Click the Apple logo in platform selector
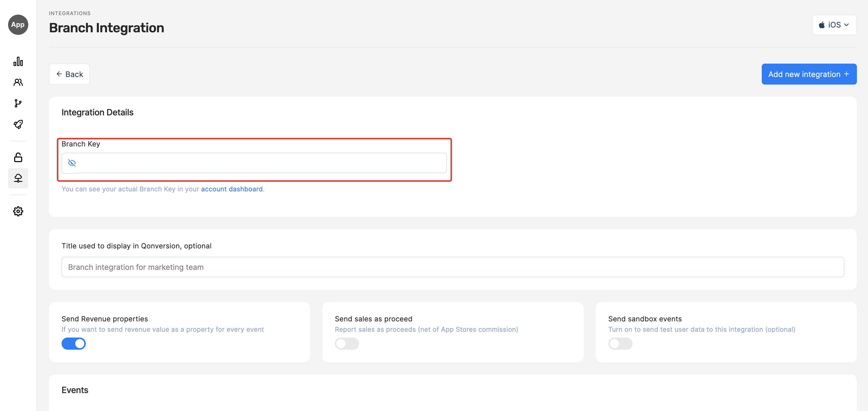The height and width of the screenshot is (411, 868). click(x=822, y=25)
